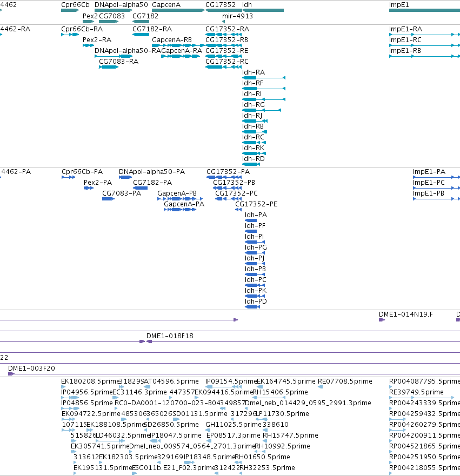Select the Idh-PK protein label
The width and height of the screenshot is (460, 476).
click(256, 291)
